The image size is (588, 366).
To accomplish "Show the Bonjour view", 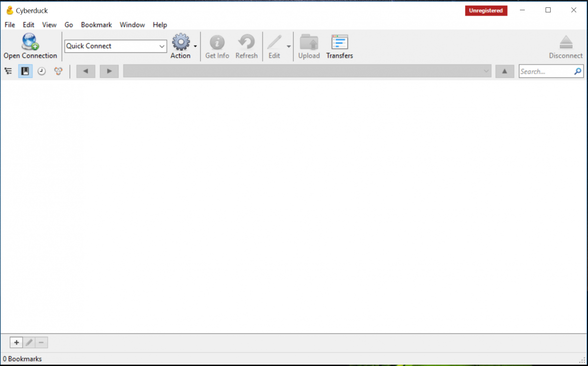I will click(x=58, y=72).
